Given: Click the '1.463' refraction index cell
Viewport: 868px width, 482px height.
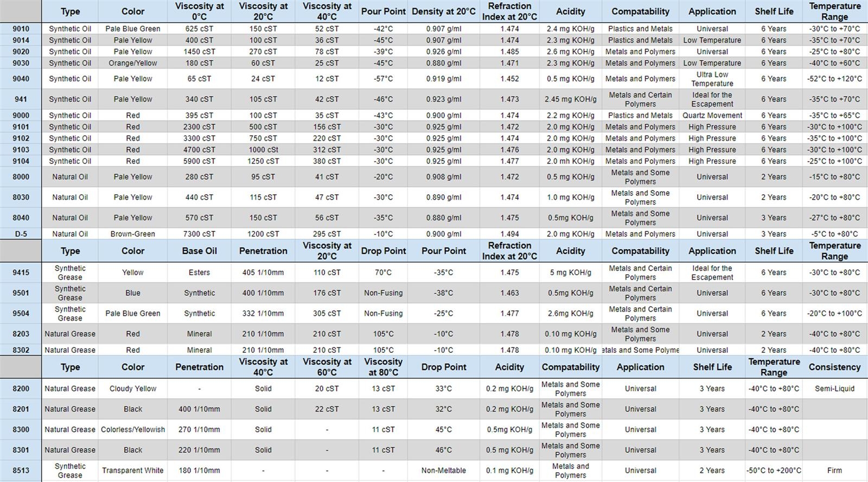Looking at the screenshot, I should tap(509, 293).
